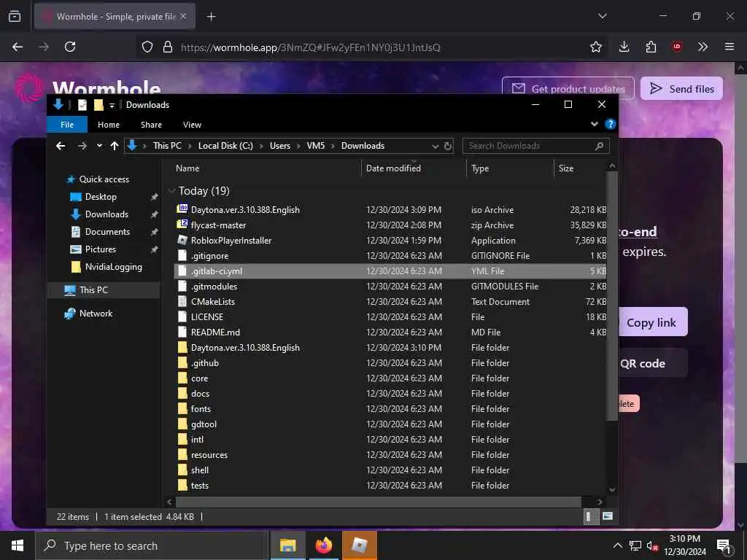The width and height of the screenshot is (747, 560).
Task: Open the Firefox downloads panel icon
Action: pos(624,47)
